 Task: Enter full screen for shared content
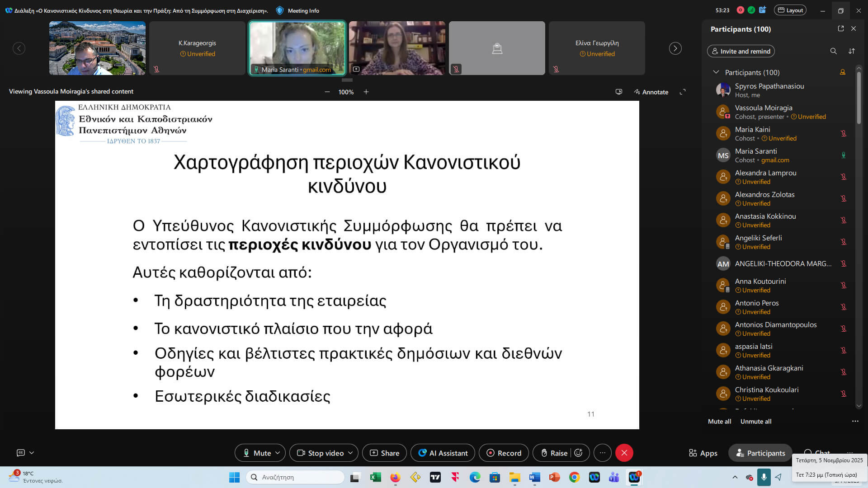point(683,92)
